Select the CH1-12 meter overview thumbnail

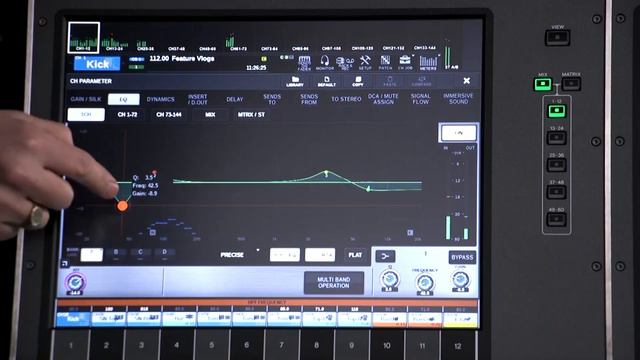pos(84,38)
